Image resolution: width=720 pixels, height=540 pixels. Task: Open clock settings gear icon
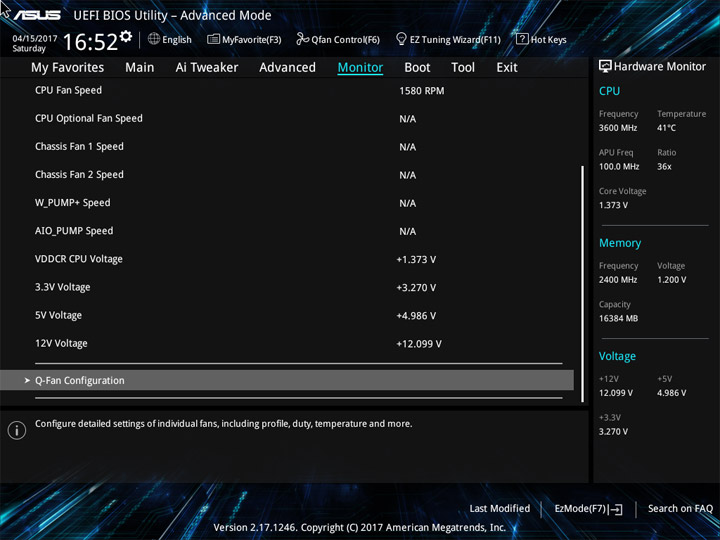click(126, 36)
